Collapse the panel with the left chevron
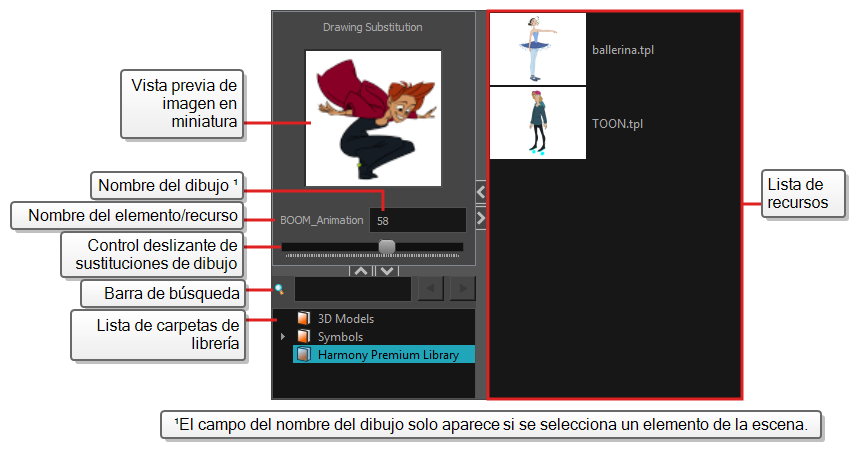Image resolution: width=861 pixels, height=454 pixels. [x=481, y=192]
